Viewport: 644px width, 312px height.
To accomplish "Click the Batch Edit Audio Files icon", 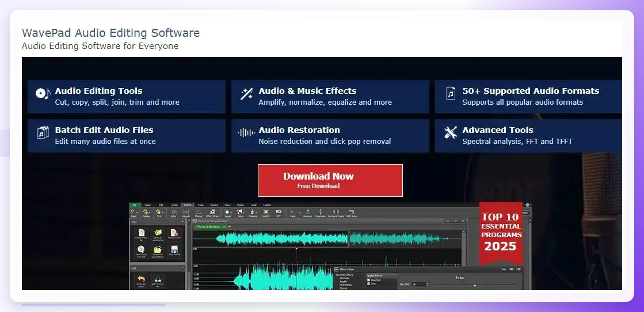I will (x=43, y=132).
